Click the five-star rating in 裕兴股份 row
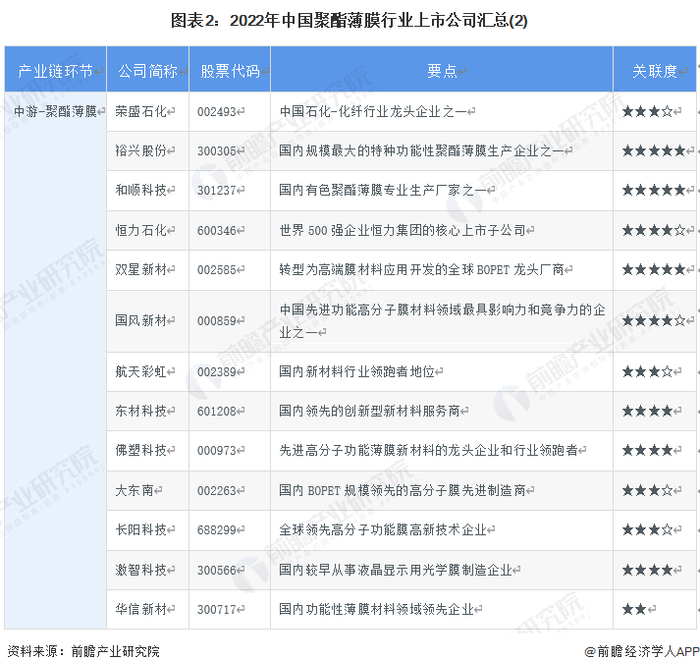 point(654,151)
